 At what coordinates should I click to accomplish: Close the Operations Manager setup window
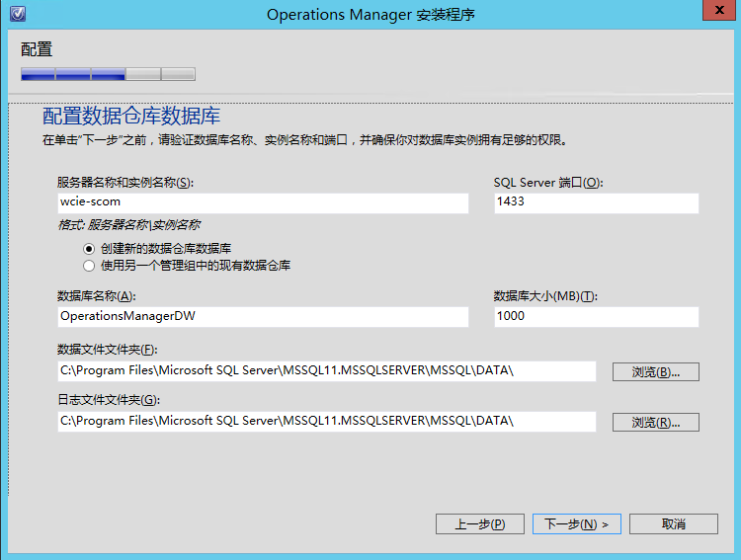[719, 11]
